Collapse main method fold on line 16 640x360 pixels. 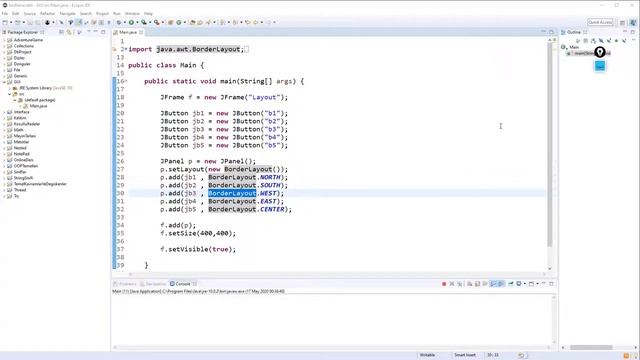click(126, 81)
